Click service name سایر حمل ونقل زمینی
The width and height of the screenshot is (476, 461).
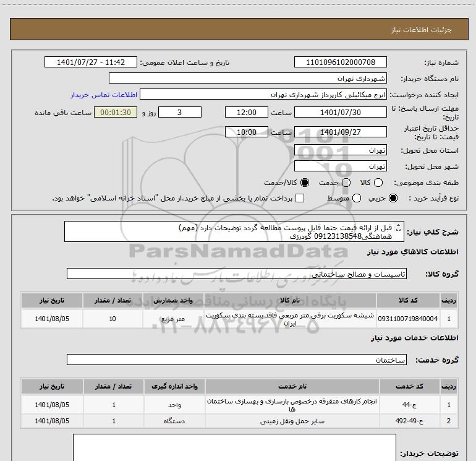292,421
